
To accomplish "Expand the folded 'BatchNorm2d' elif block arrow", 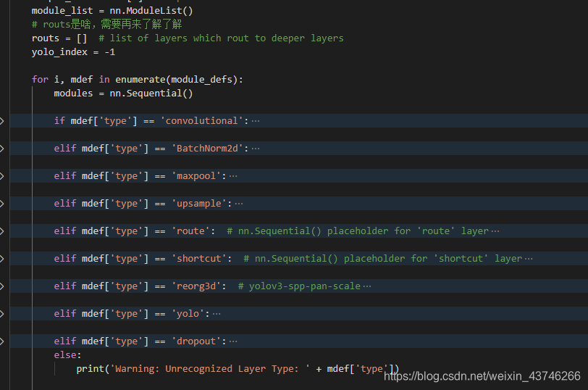I will click(x=2, y=149).
